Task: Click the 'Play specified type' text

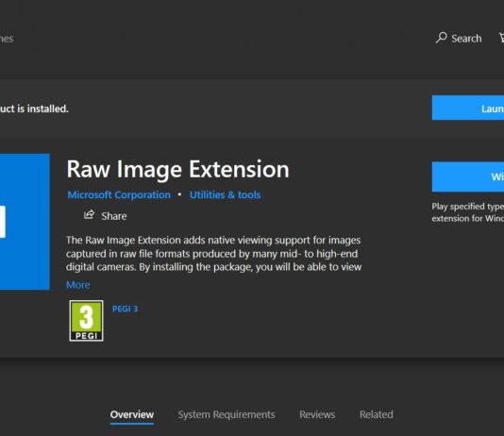Action: point(468,212)
